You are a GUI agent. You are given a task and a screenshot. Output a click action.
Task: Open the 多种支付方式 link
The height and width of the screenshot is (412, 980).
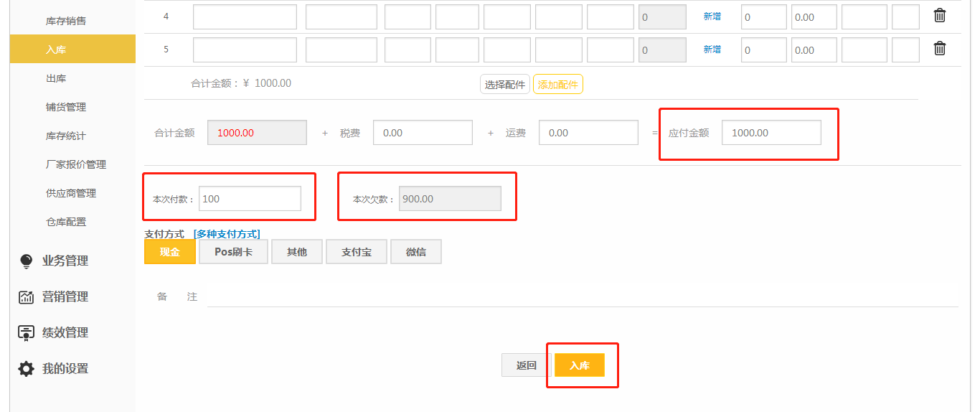(227, 234)
